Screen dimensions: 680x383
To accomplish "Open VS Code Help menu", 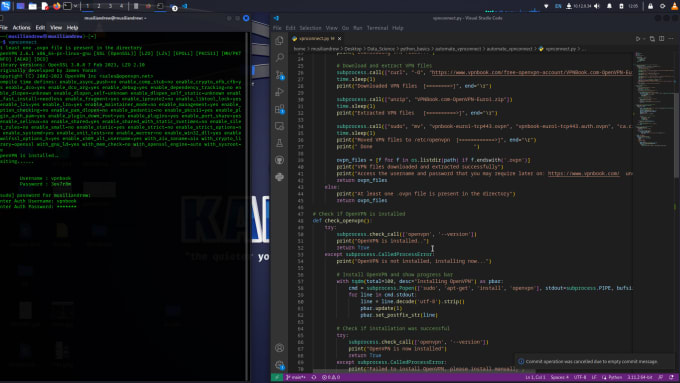I will (x=398, y=28).
